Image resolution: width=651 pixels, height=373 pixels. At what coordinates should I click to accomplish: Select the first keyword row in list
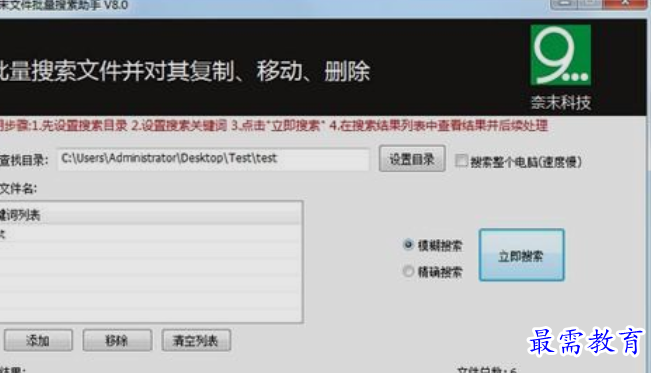(x=151, y=234)
